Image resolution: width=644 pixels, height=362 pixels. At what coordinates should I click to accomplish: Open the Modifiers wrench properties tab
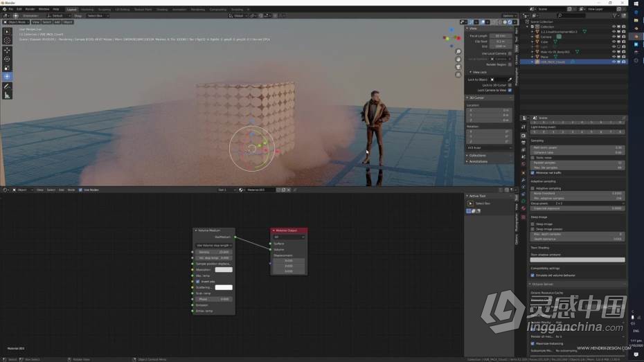(524, 180)
